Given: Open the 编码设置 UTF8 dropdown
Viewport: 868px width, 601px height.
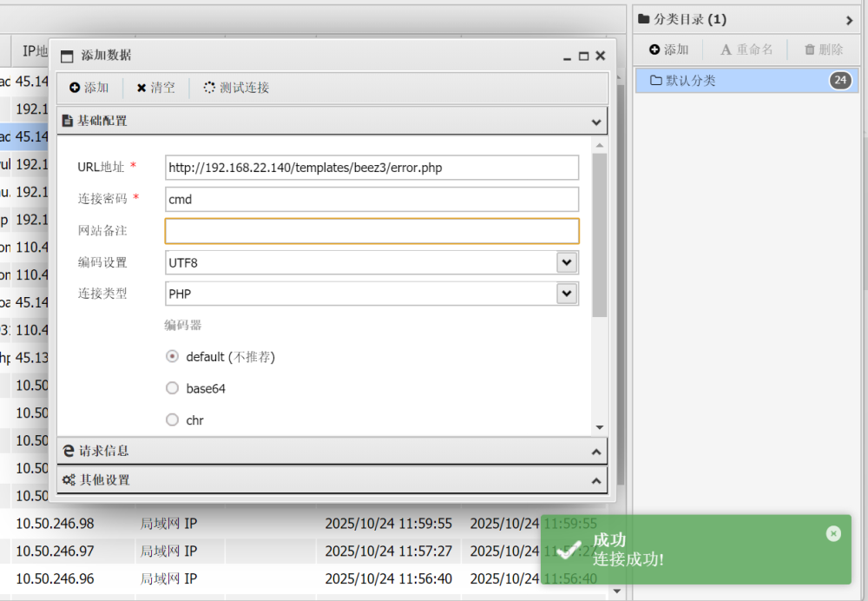Looking at the screenshot, I should click(567, 262).
